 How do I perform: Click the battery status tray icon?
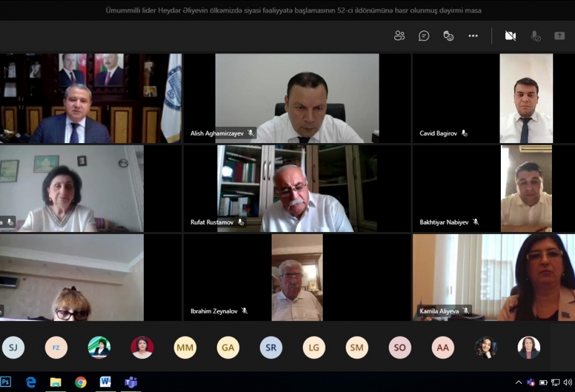tap(543, 383)
